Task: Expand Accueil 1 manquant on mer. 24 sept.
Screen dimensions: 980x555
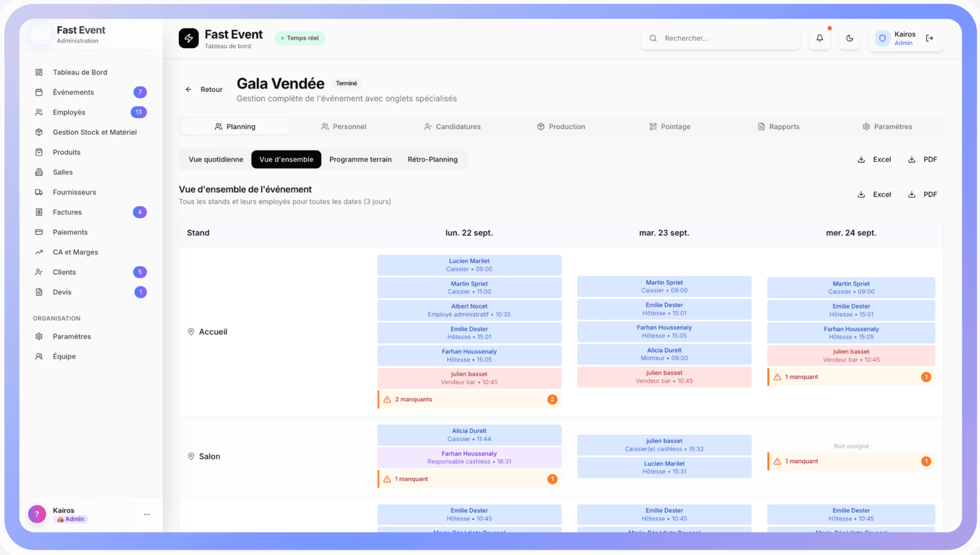Action: pyautogui.click(x=851, y=377)
